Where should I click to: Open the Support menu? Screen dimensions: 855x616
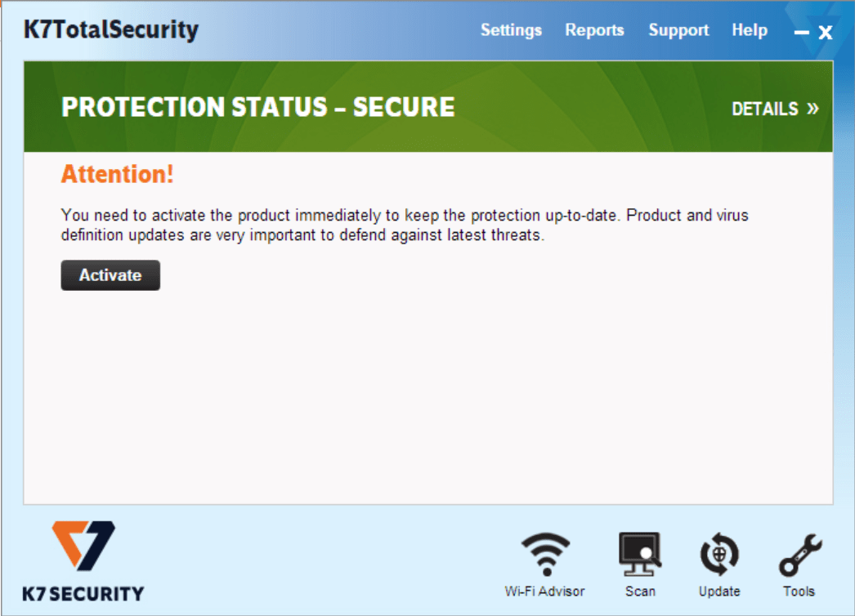tap(678, 30)
